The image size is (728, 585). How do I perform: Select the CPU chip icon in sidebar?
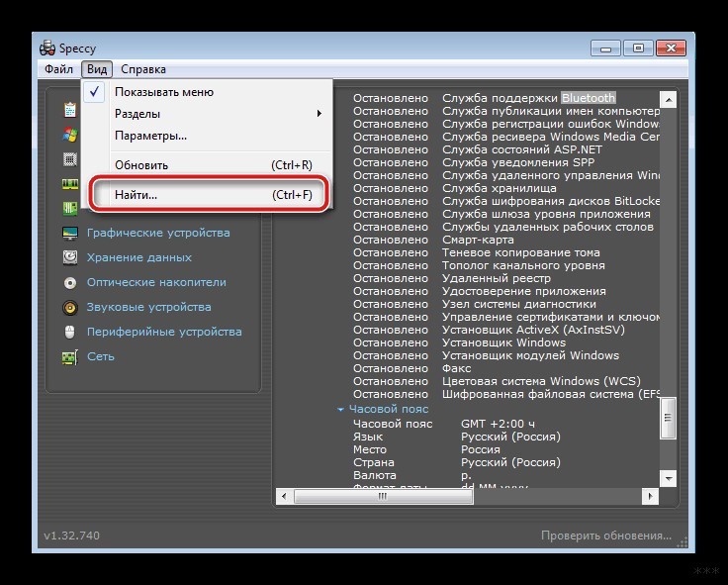click(70, 159)
